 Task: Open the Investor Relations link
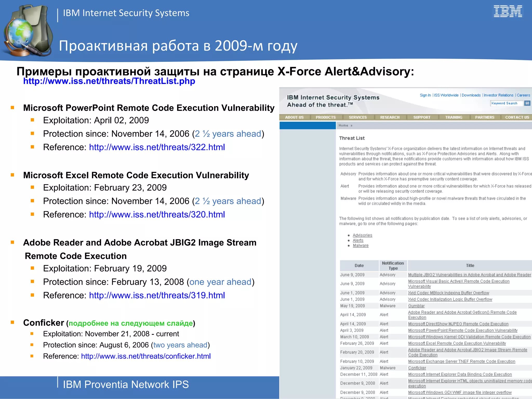[x=498, y=95]
